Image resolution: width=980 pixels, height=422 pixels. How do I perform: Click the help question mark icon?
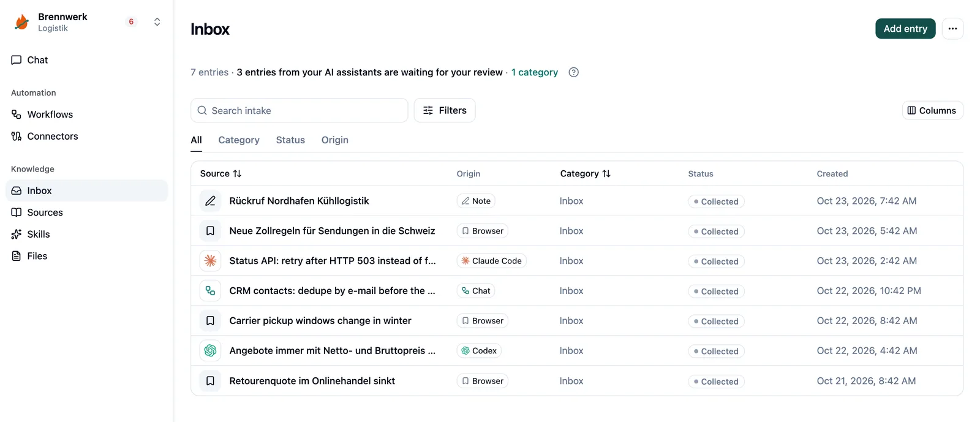574,72
